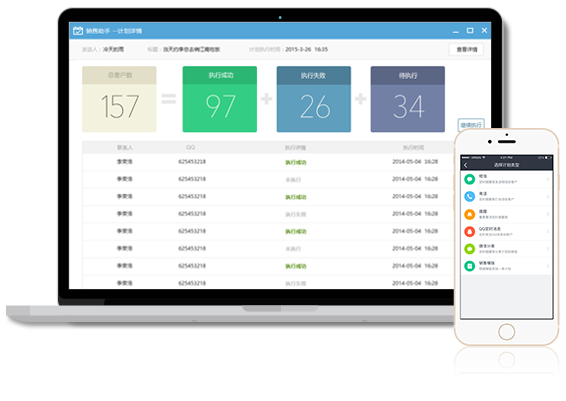
Task: Select first table row with QQ 625453218
Action: click(x=268, y=162)
